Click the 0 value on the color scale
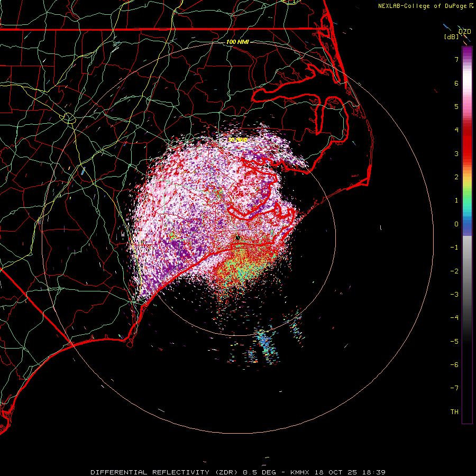Viewport: 476px width, 476px height. [x=456, y=224]
